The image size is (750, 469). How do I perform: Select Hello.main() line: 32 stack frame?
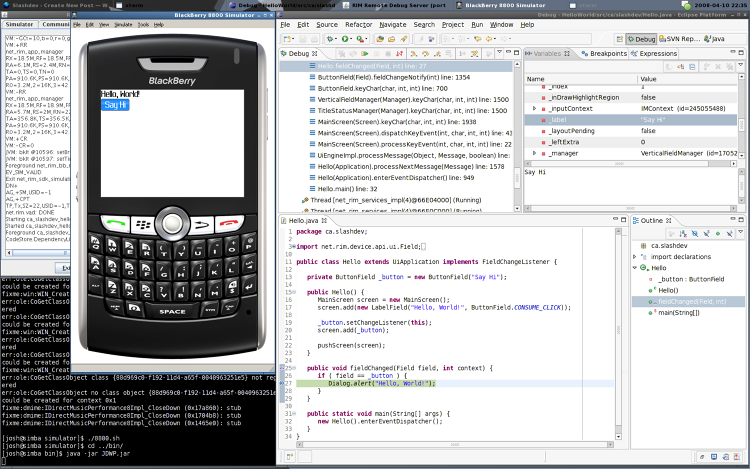[347, 189]
